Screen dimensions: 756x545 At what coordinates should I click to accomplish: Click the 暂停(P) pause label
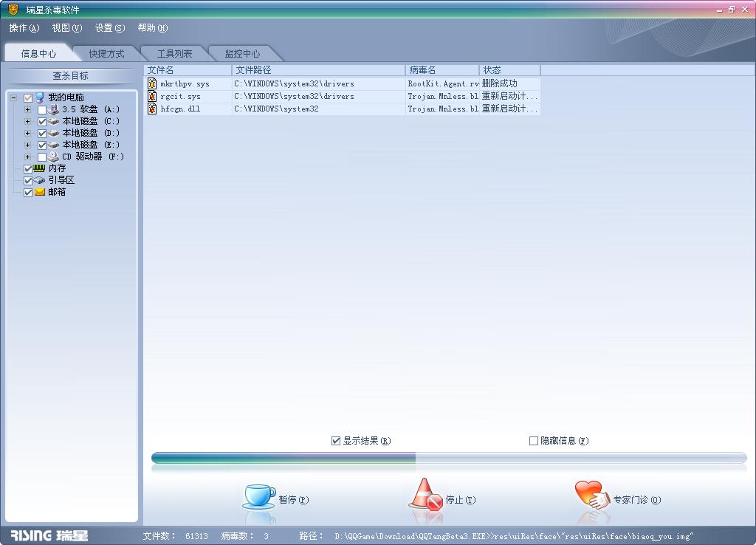[x=294, y=500]
